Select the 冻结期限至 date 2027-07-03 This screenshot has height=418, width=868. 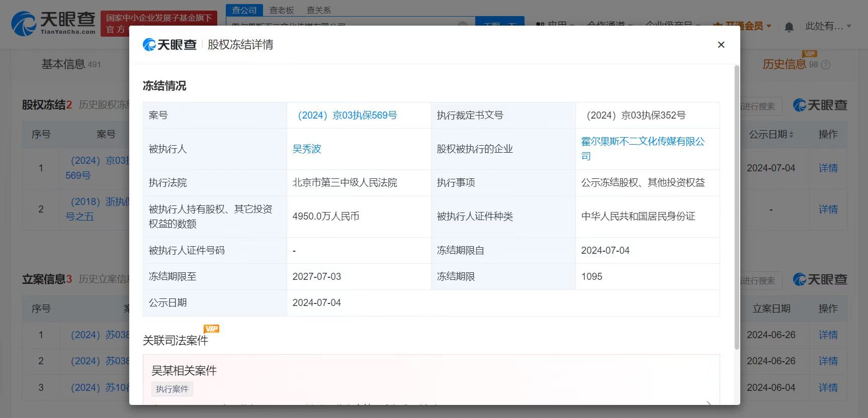click(317, 277)
